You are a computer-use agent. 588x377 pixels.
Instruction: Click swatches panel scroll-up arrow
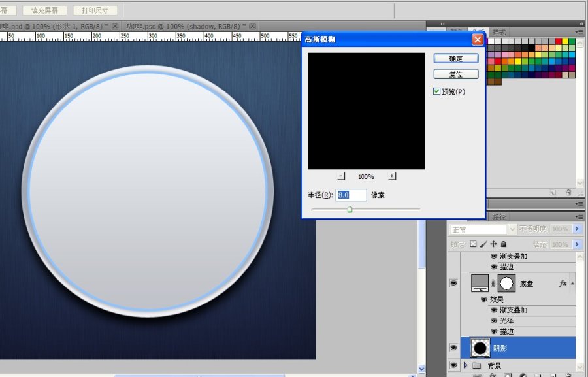(x=580, y=42)
